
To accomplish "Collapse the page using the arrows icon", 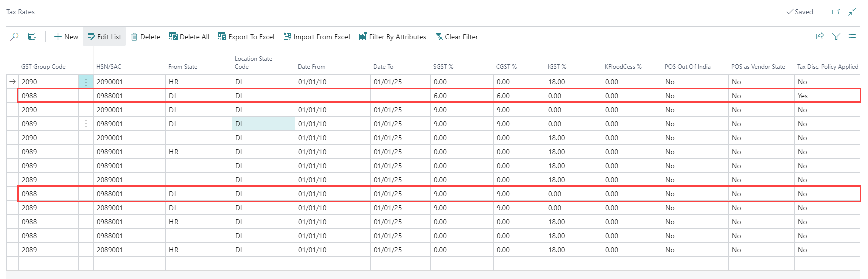I will pyautogui.click(x=852, y=12).
